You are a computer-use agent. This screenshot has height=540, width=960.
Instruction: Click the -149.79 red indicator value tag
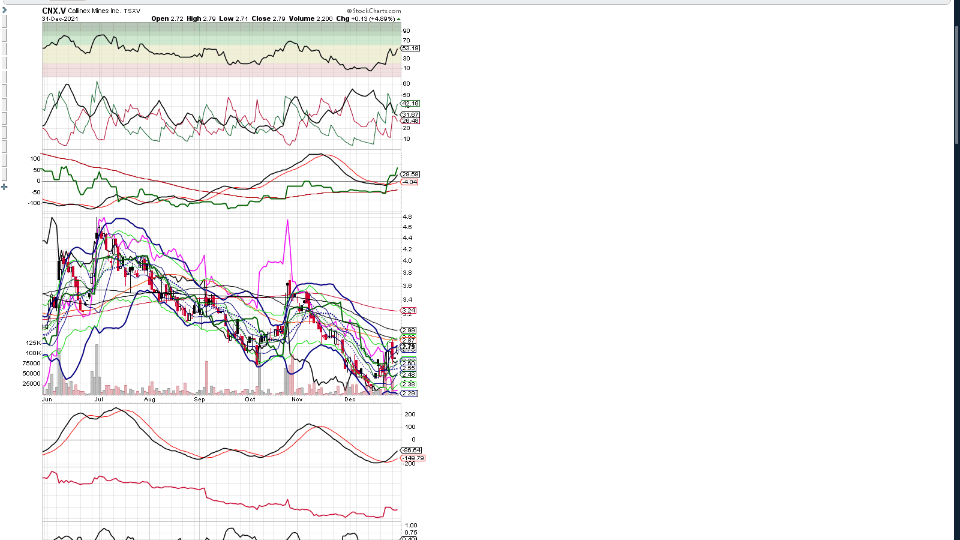(410, 458)
